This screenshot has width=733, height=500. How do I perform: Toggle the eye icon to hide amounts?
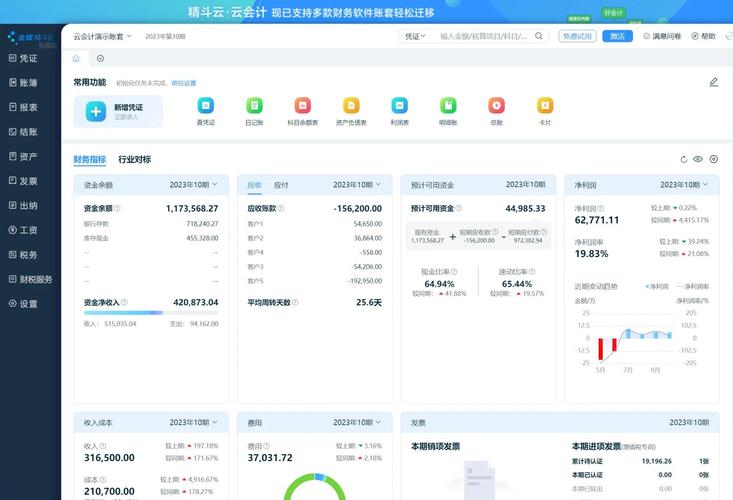point(698,159)
